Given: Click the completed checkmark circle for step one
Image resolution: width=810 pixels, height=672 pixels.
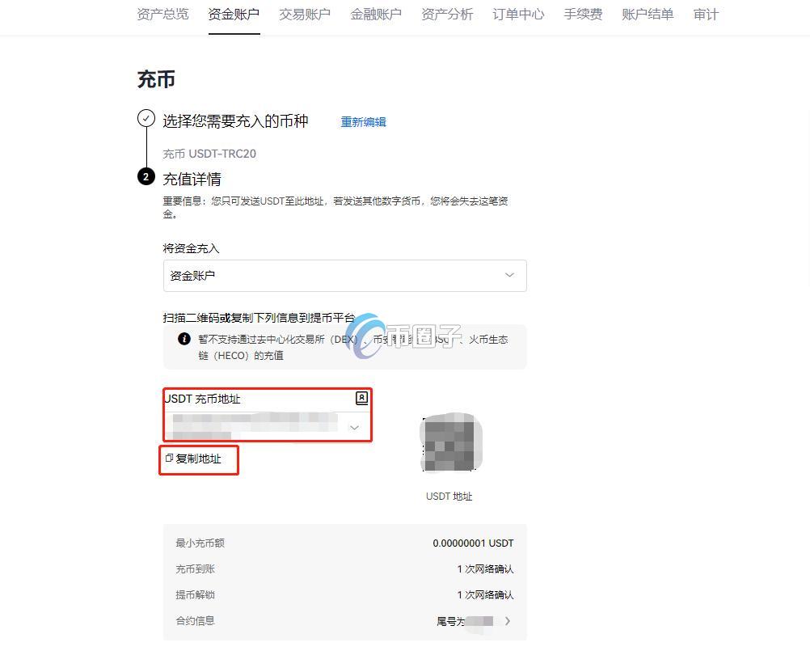Looking at the screenshot, I should click(x=146, y=118).
